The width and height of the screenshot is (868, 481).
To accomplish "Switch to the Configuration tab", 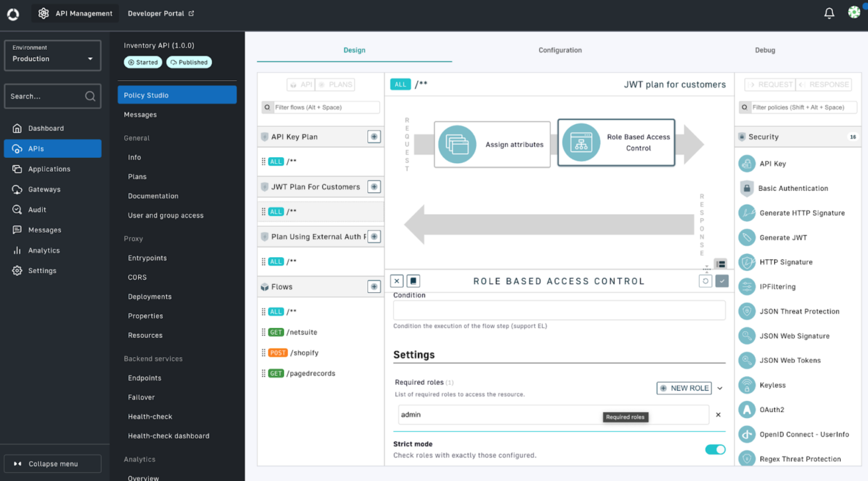I will [559, 50].
